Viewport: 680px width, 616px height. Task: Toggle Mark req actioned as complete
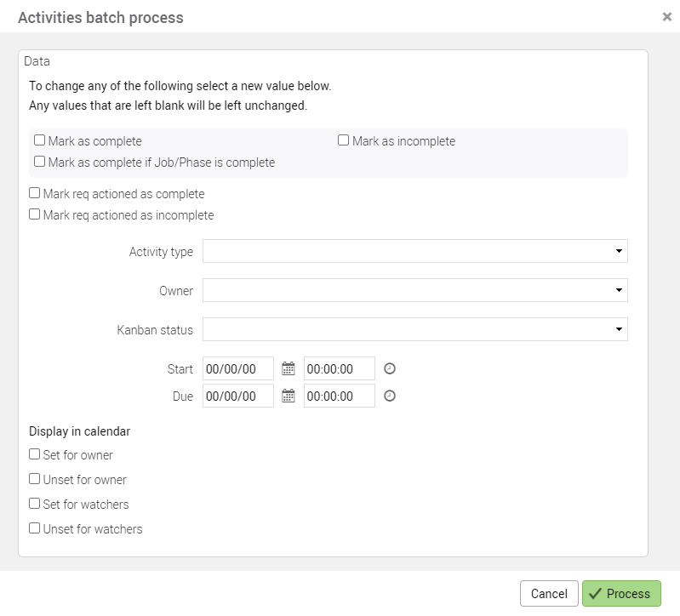coord(35,193)
